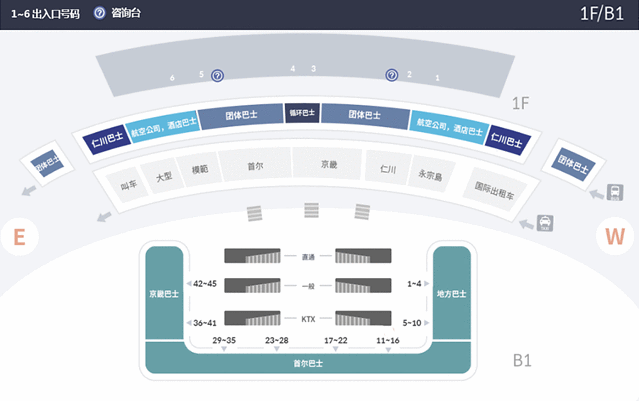Click the information desk icon near entrance 5
Image resolution: width=639 pixels, height=401 pixels.
point(217,75)
